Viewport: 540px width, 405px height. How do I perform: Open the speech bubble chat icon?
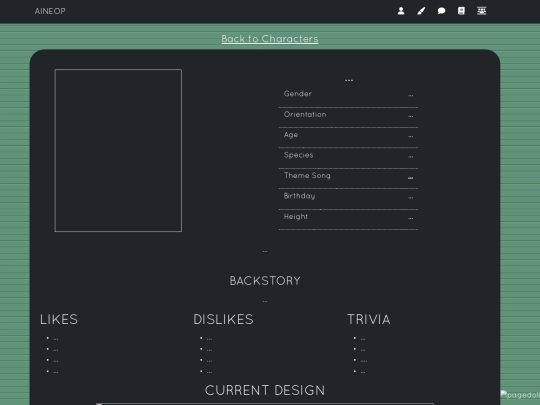click(x=441, y=11)
